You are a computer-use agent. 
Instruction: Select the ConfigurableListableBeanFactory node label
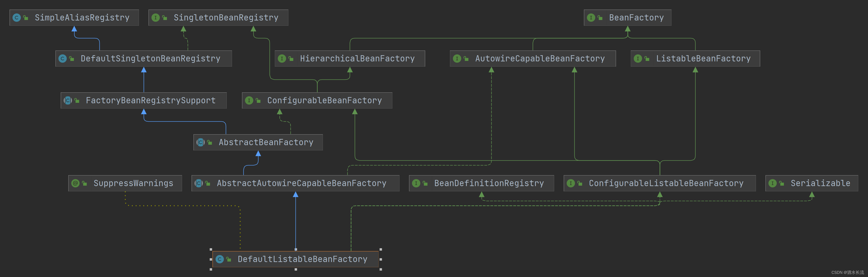click(666, 183)
